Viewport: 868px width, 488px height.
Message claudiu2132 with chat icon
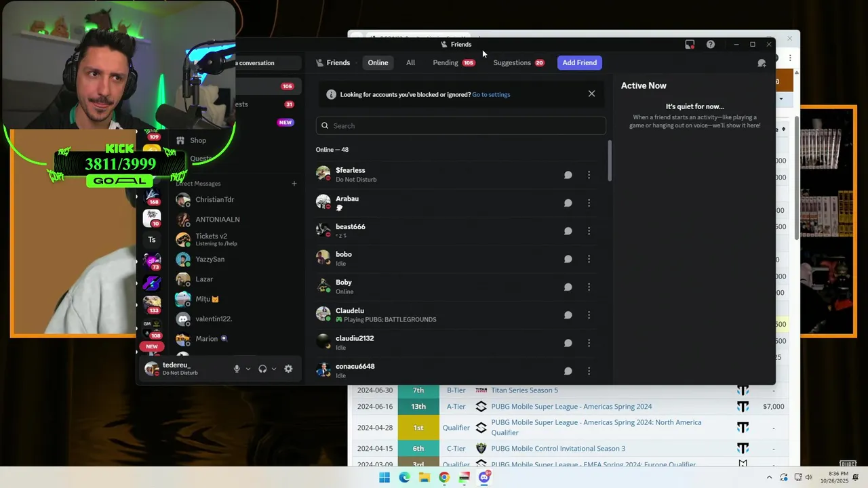(x=568, y=343)
